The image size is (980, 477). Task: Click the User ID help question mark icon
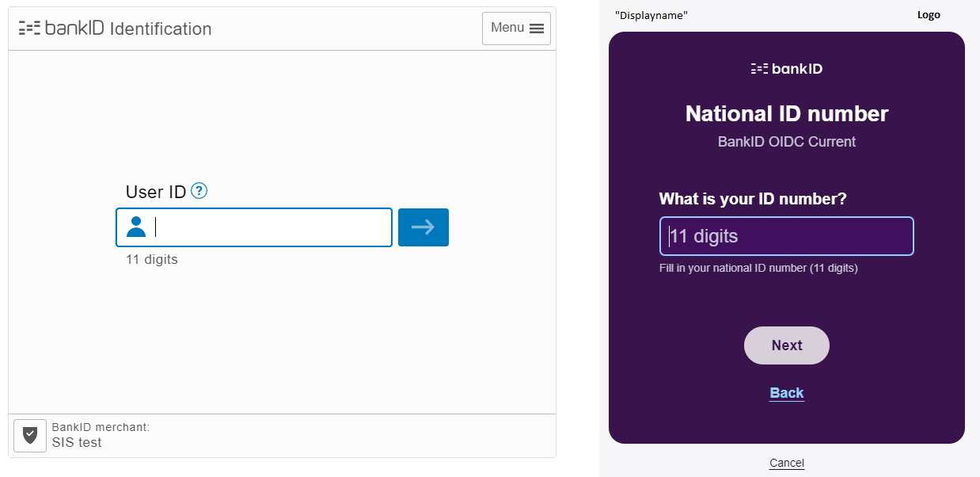coord(199,191)
